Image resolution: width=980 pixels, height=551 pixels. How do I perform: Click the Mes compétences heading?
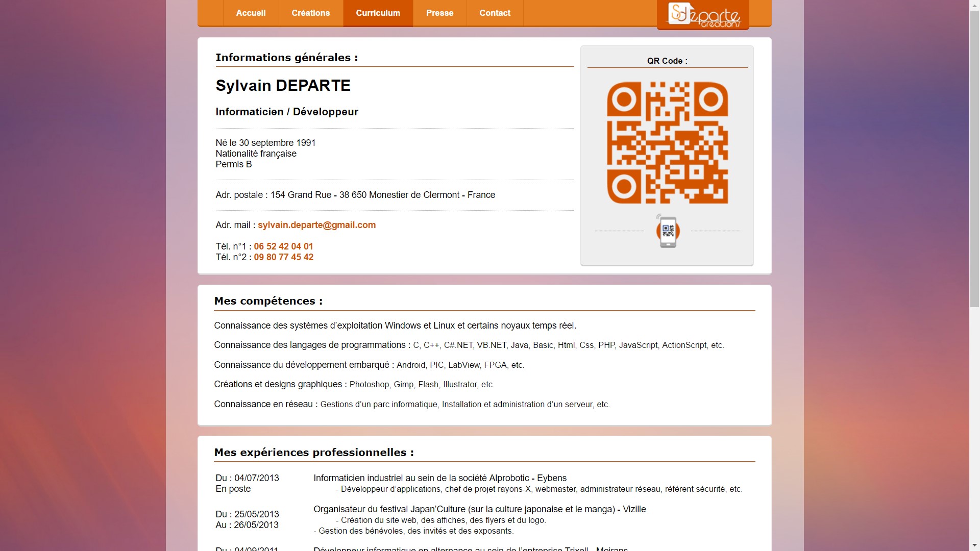click(x=268, y=301)
